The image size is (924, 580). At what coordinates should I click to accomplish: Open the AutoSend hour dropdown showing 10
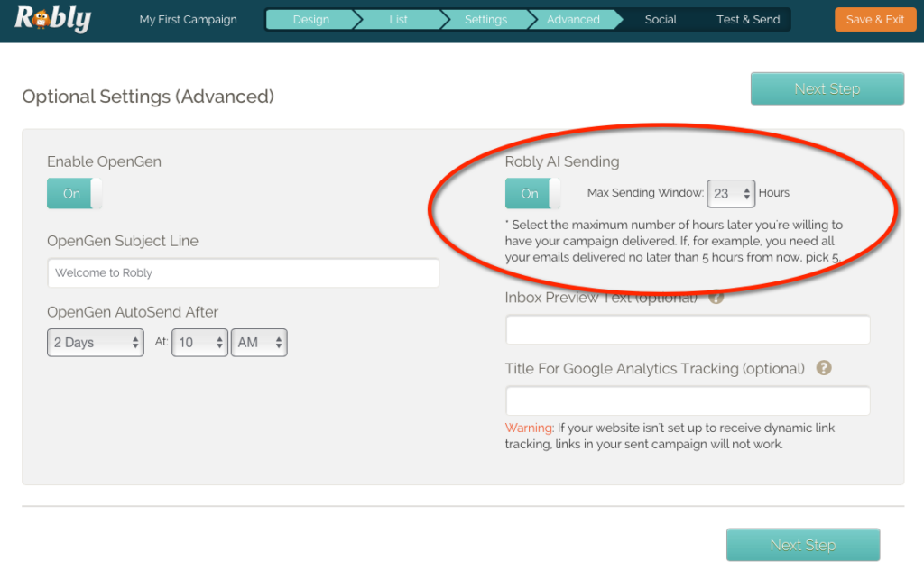pyautogui.click(x=199, y=343)
